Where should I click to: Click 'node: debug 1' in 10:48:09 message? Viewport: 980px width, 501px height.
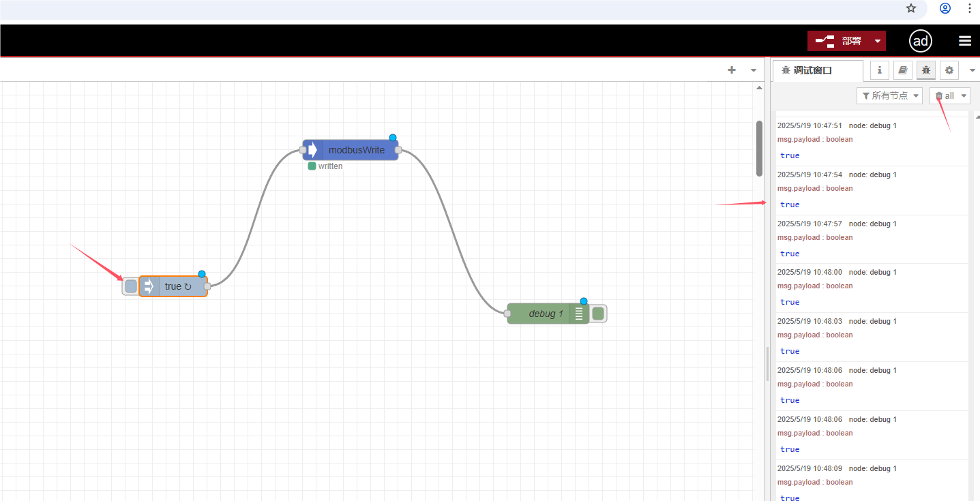pyautogui.click(x=873, y=468)
